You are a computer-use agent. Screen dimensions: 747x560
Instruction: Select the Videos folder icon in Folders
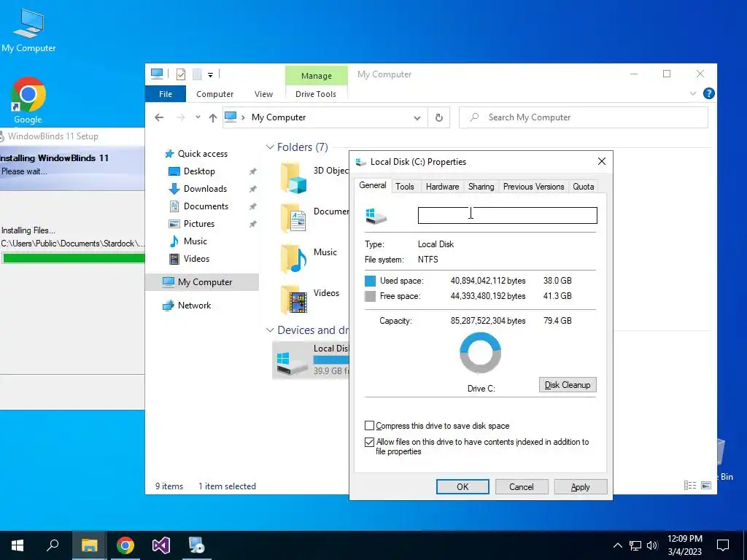293,299
